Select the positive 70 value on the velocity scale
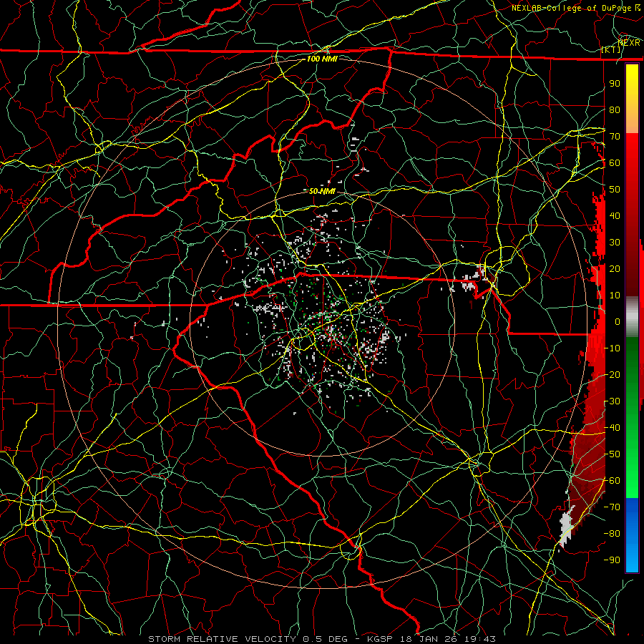Screen dimensions: 644x644 (x=615, y=137)
